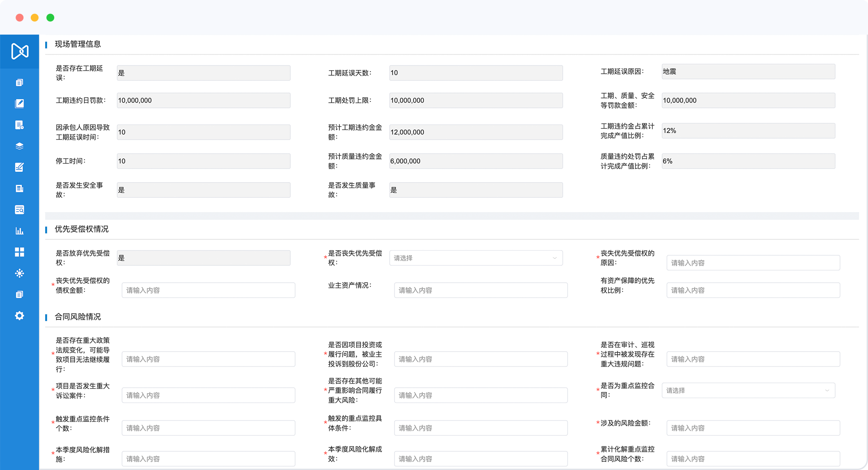Click the four-square grid dashboard icon
Screen dimensions: 868x470
[20, 252]
